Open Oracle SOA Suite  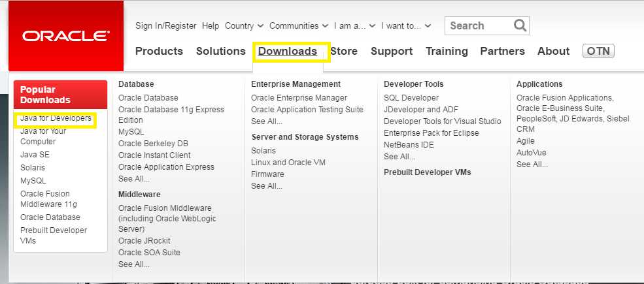tap(149, 253)
